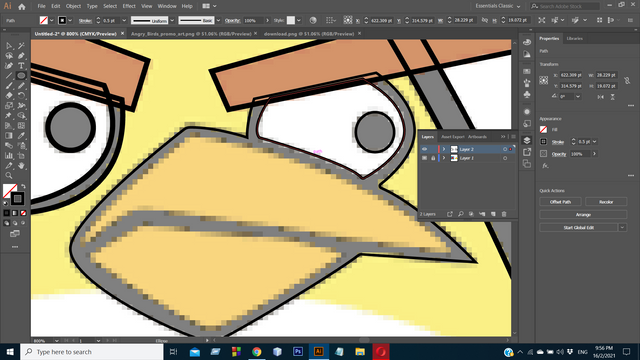Select the Selection tool arrow
Screen dimensions: 640x360
[x=9, y=46]
